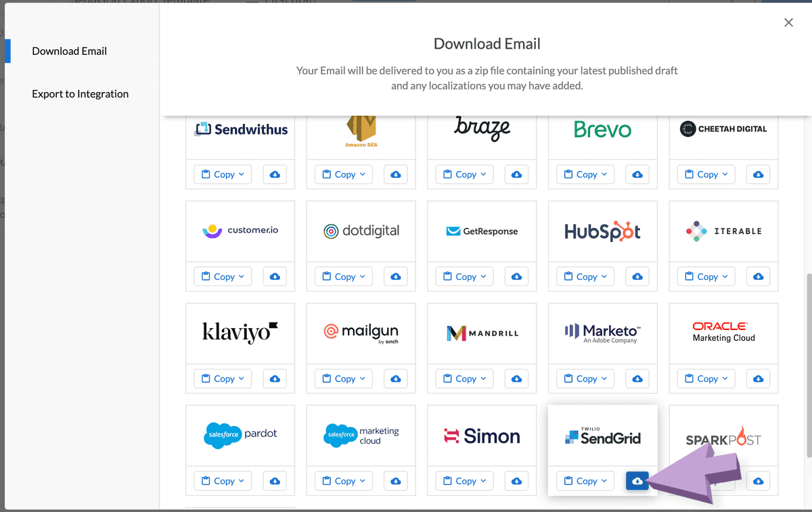Expand the Amazon SES Copy dropdown
Viewport: 812px width, 512px height.
point(344,174)
